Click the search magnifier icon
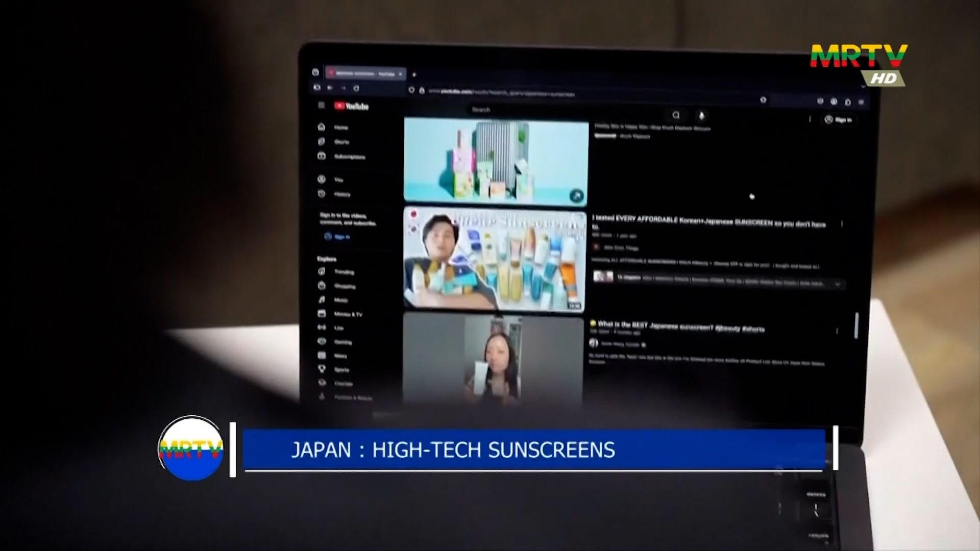The width and height of the screenshot is (980, 551). point(676,115)
